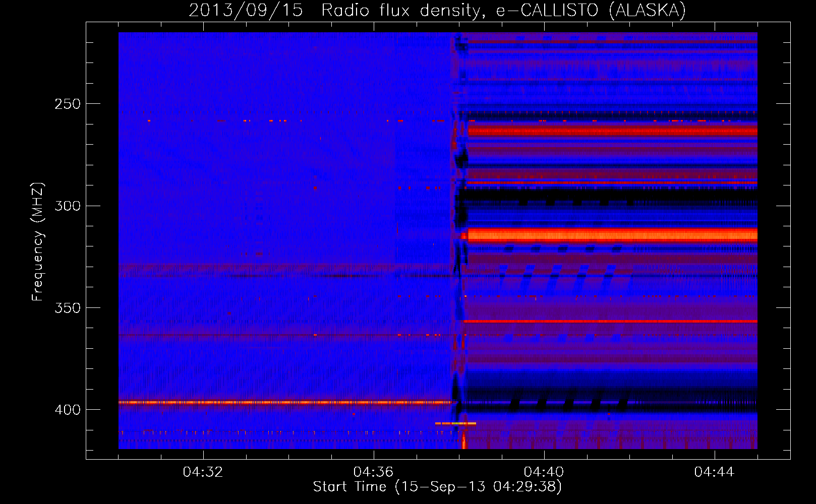This screenshot has height=504, width=816.
Task: Click the bright orange band near 315 MHz
Action: click(612, 235)
